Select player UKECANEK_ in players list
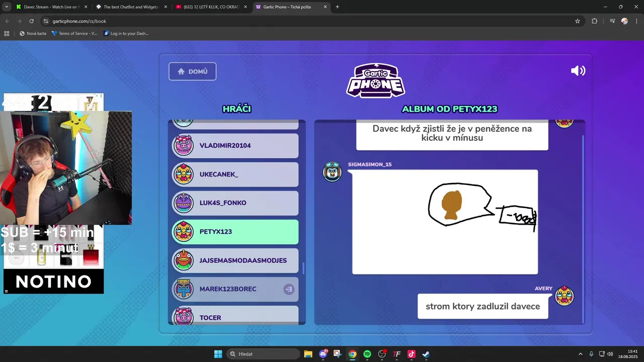 (235, 174)
